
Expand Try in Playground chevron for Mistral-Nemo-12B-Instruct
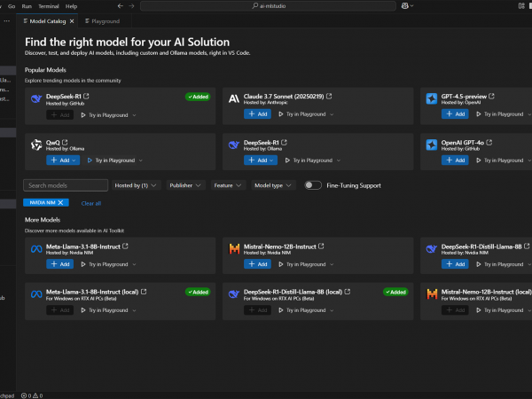click(x=332, y=264)
